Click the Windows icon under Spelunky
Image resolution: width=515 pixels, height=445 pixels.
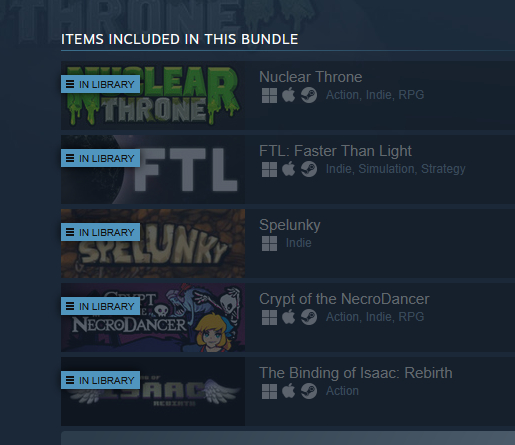[x=269, y=243]
